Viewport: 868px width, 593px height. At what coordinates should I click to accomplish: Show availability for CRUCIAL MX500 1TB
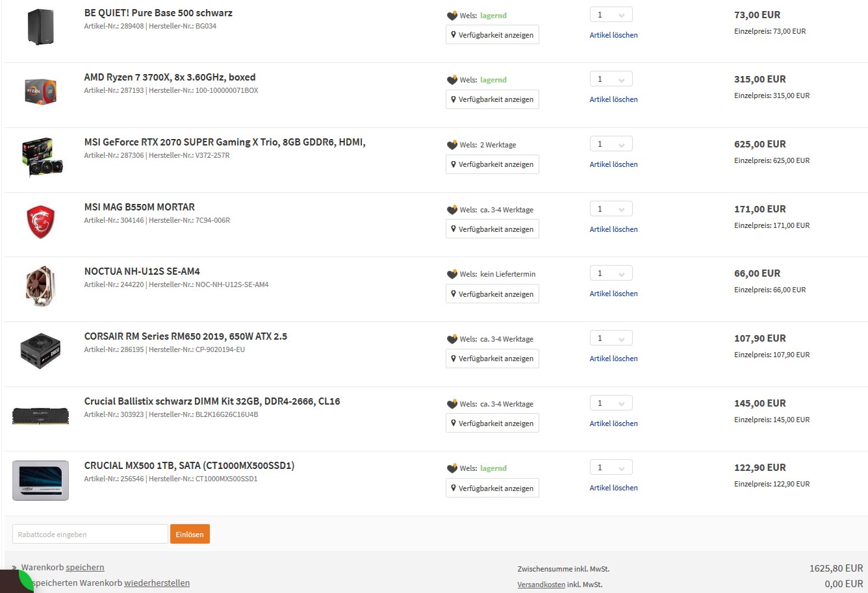pyautogui.click(x=492, y=488)
